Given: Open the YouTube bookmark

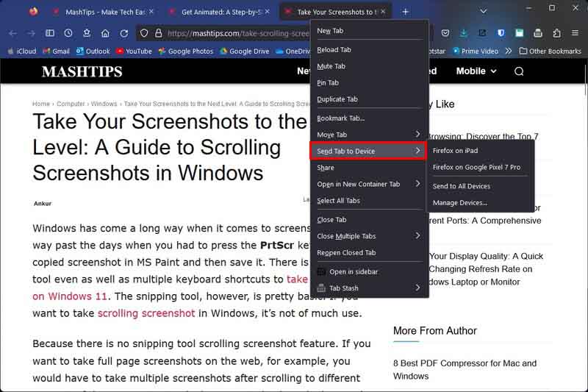Looking at the screenshot, I should coord(134,51).
